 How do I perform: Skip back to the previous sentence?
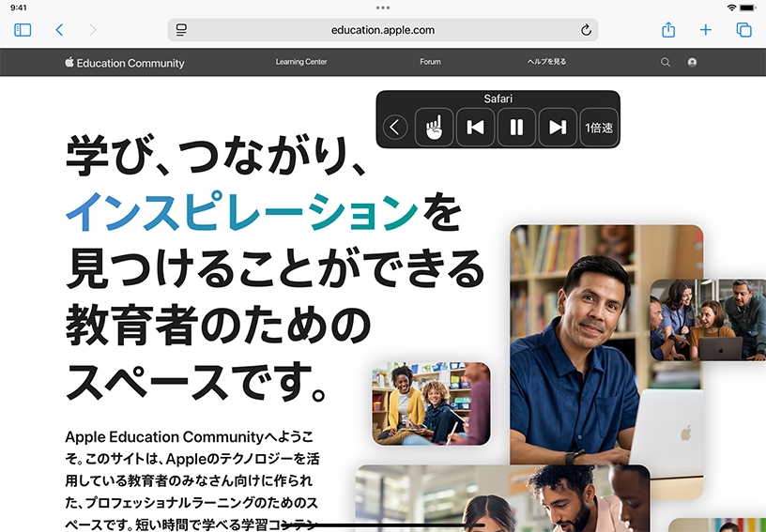click(475, 128)
